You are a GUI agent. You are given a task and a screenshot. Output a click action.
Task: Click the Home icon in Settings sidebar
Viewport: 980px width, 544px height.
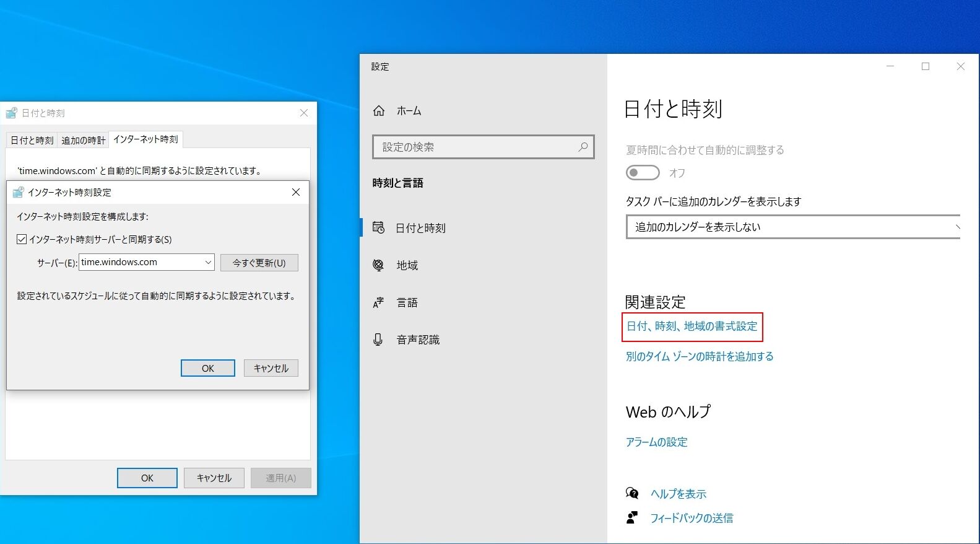tap(379, 111)
